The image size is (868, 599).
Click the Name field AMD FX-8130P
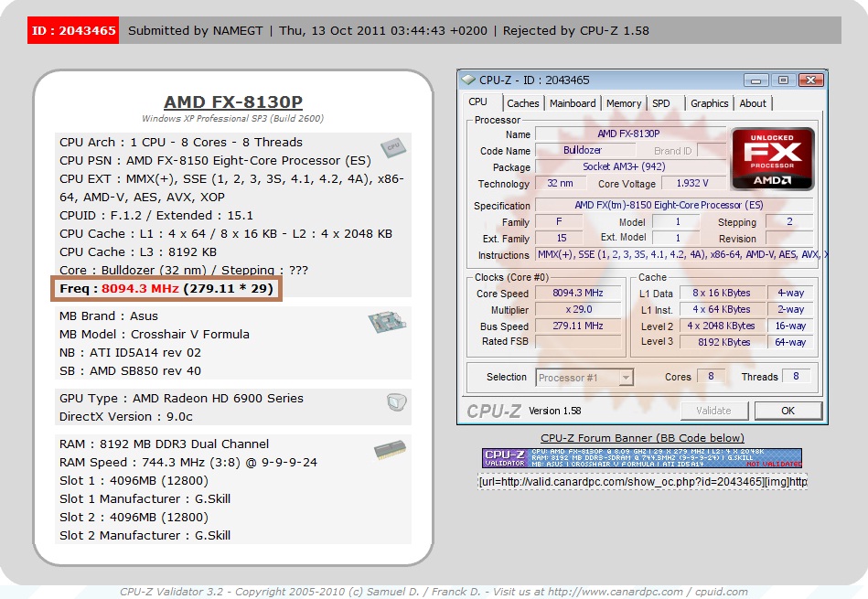click(630, 134)
